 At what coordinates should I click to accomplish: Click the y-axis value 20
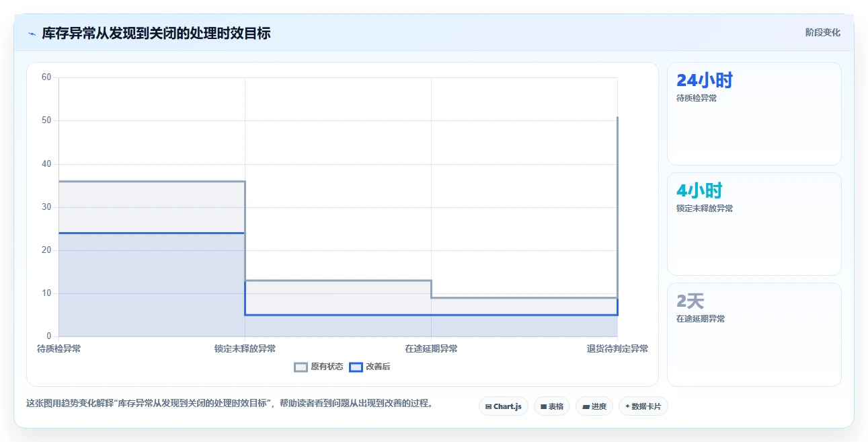(46, 250)
